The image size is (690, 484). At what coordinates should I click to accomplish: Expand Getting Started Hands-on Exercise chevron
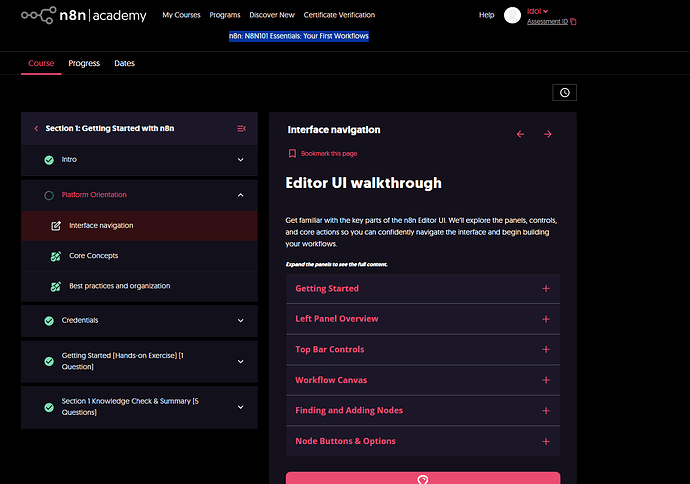pyautogui.click(x=241, y=361)
